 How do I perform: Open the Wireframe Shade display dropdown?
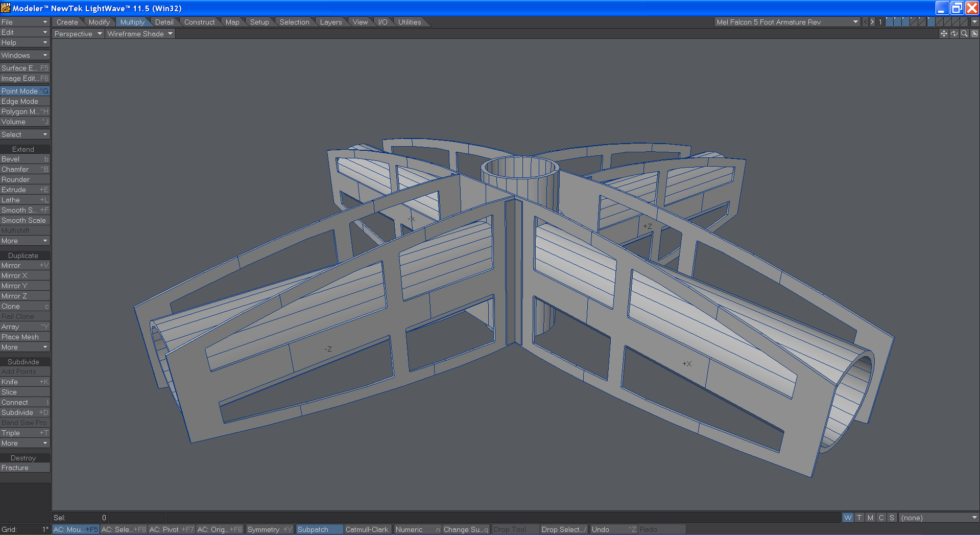click(140, 34)
